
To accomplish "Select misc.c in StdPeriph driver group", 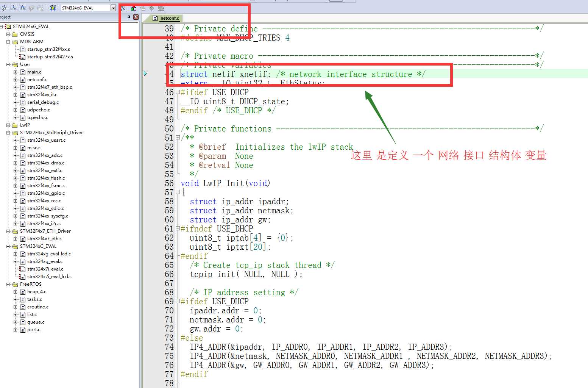I will tap(34, 148).
